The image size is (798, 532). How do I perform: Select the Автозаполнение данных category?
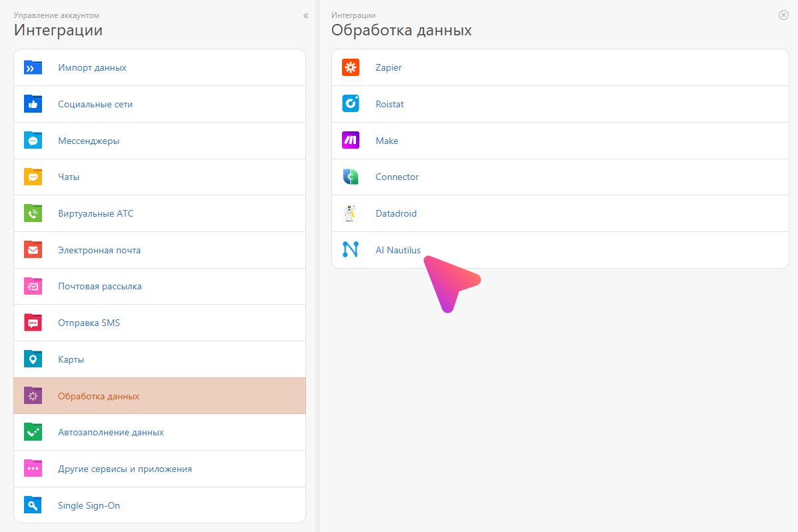point(111,432)
